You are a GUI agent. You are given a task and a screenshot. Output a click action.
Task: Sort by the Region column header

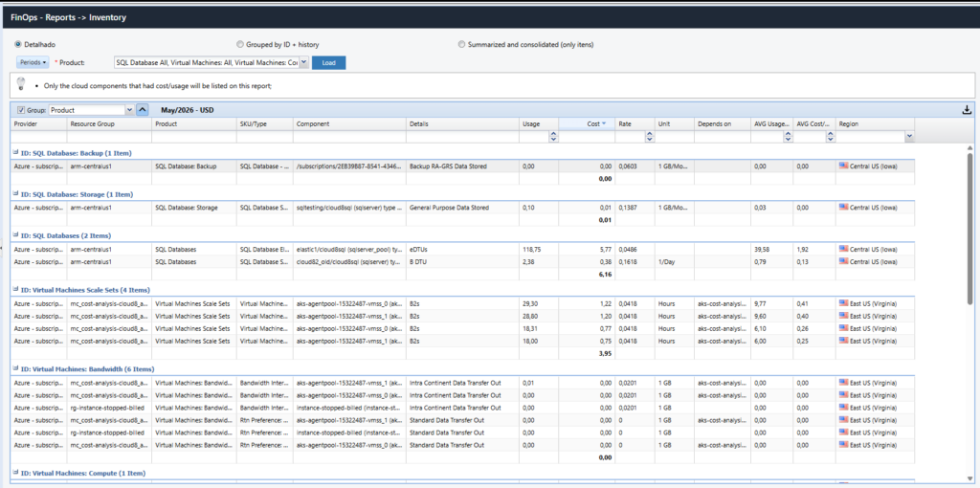pos(875,123)
